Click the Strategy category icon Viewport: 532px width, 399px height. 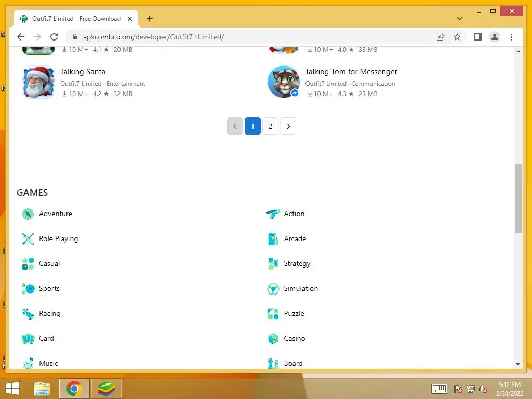point(273,263)
